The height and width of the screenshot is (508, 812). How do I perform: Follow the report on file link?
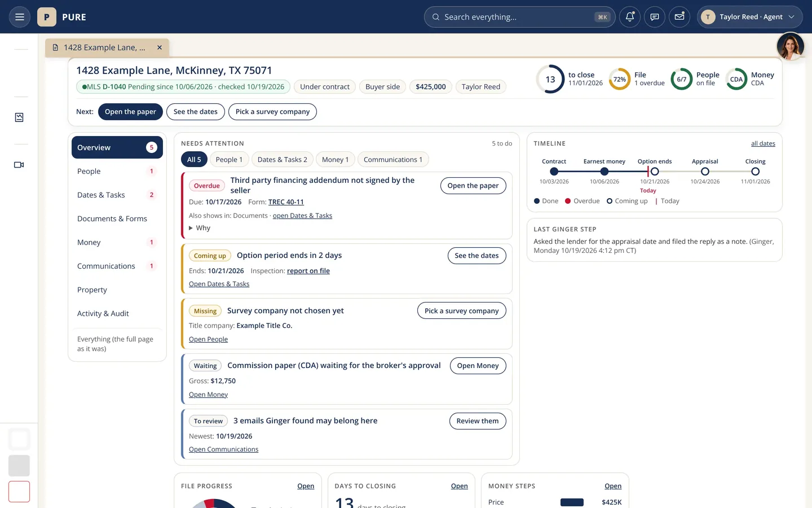(308, 271)
